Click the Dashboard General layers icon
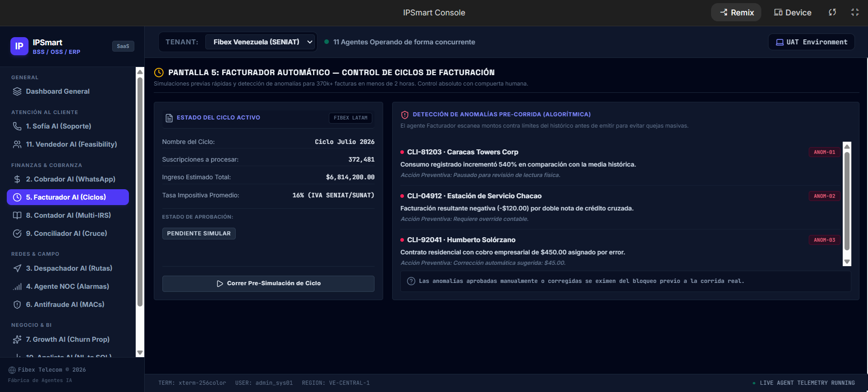The height and width of the screenshot is (392, 868). [17, 91]
